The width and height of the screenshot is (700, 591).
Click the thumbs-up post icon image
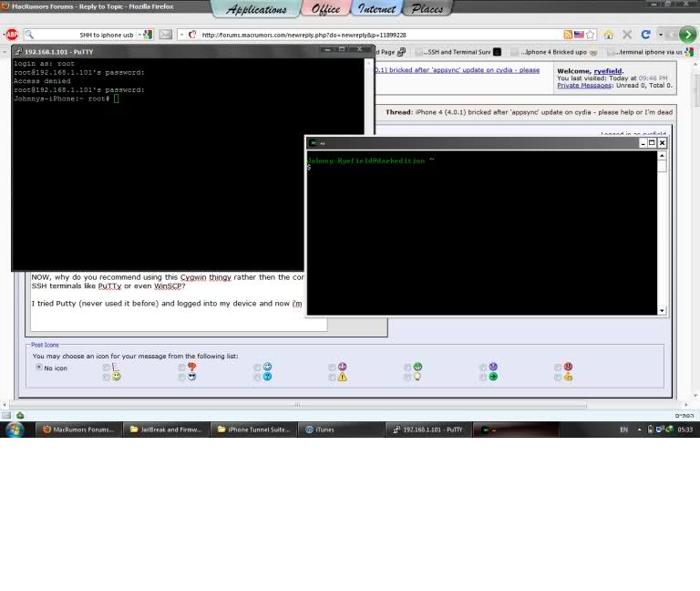[x=568, y=377]
